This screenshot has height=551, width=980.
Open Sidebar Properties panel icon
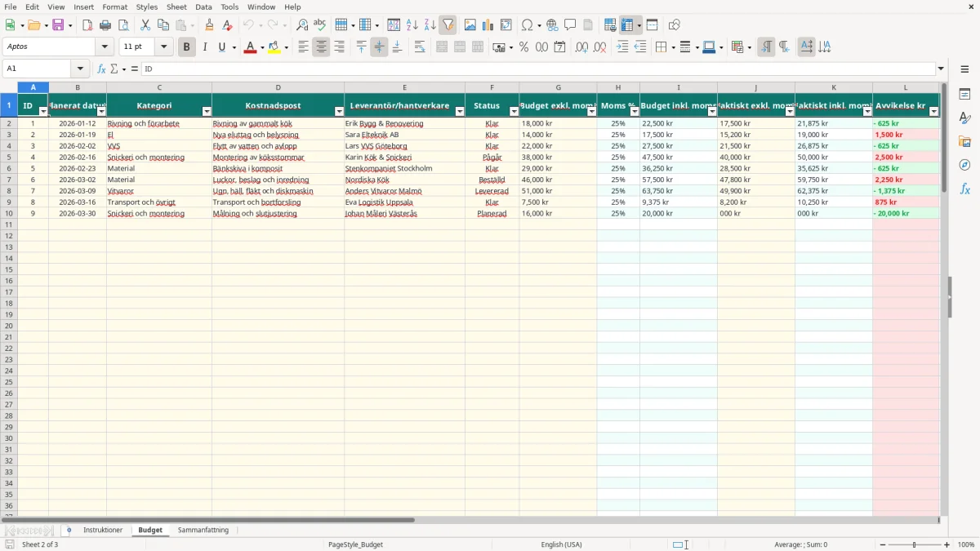coord(964,95)
